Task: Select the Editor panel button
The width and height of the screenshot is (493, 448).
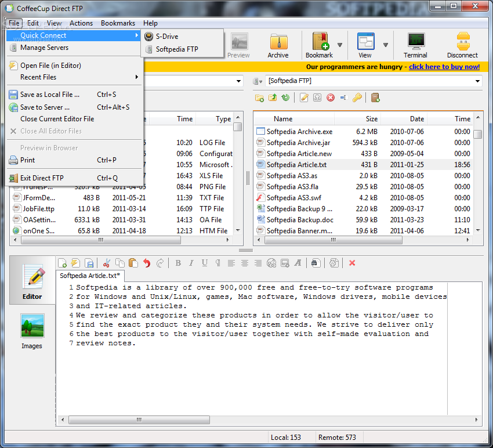Action: tap(32, 280)
